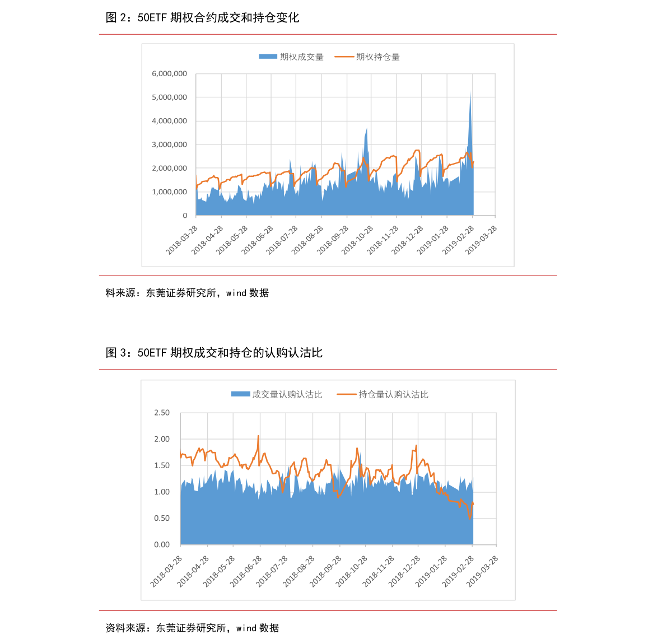Select '2018-08-28' date label in Figure 3 chart

point(298,572)
